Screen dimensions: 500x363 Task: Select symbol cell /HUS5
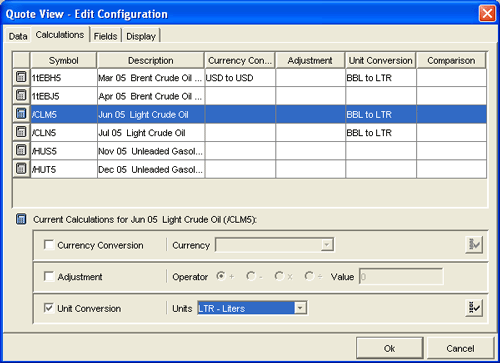[x=64, y=151]
